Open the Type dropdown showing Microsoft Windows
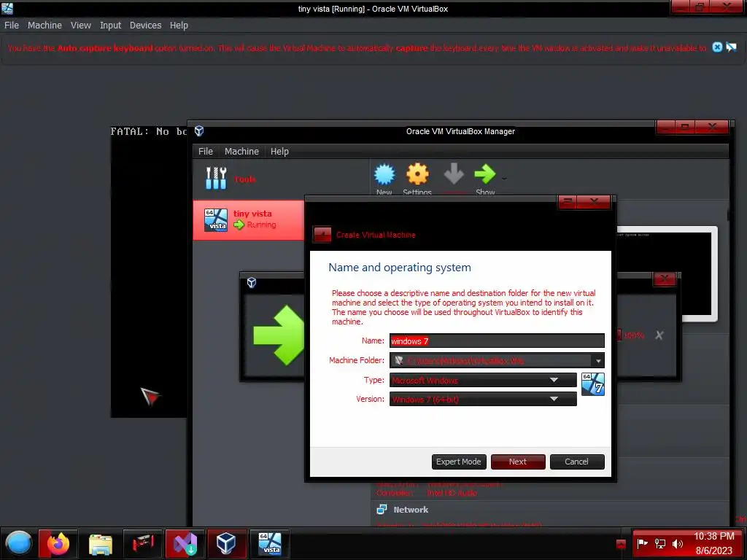 point(483,380)
